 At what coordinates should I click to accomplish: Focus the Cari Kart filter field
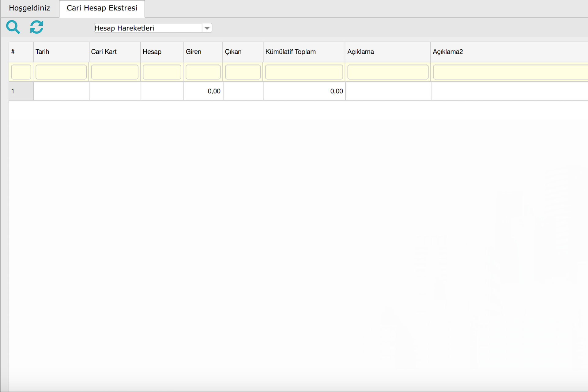(115, 72)
